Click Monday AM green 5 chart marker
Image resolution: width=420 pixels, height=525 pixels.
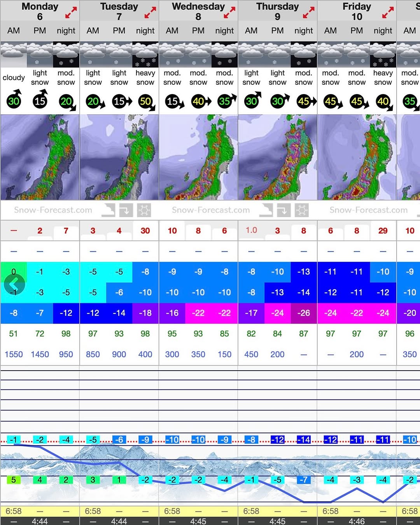pyautogui.click(x=14, y=479)
